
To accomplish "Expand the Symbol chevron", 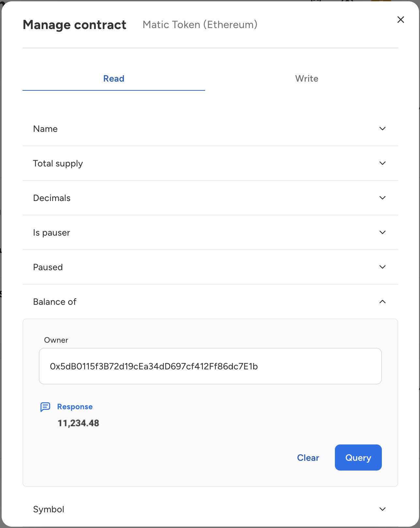I will click(382, 509).
